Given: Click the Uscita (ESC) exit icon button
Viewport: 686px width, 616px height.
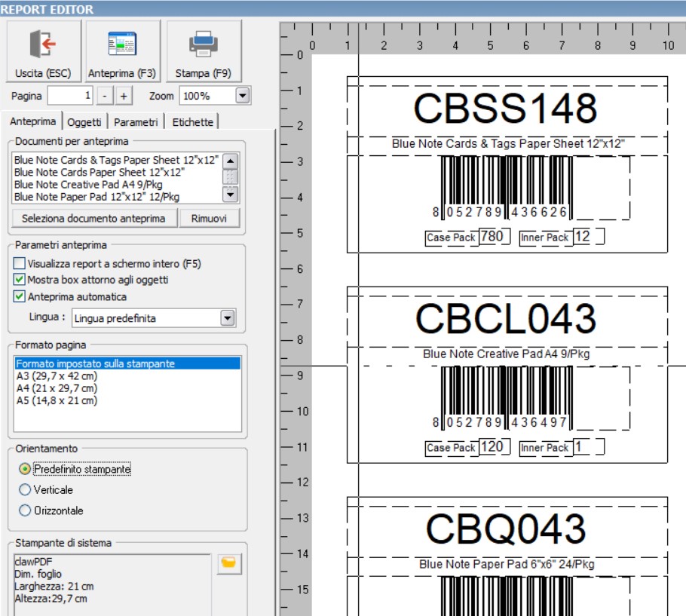Looking at the screenshot, I should (x=43, y=51).
